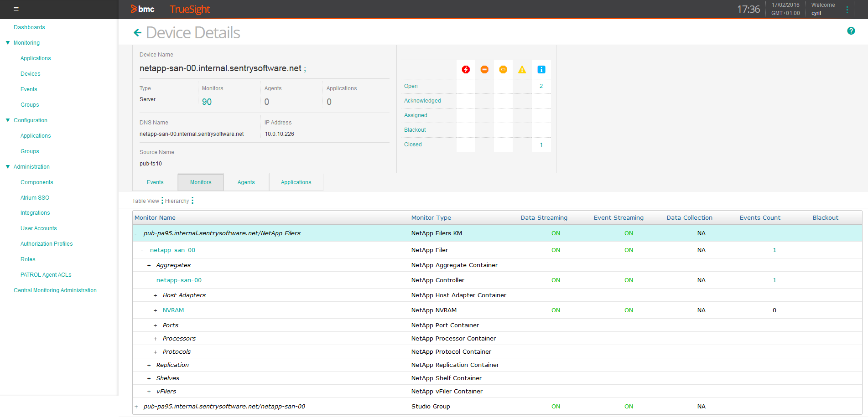The width and height of the screenshot is (868, 418).
Task: Expand the vFilers row
Action: (149, 392)
